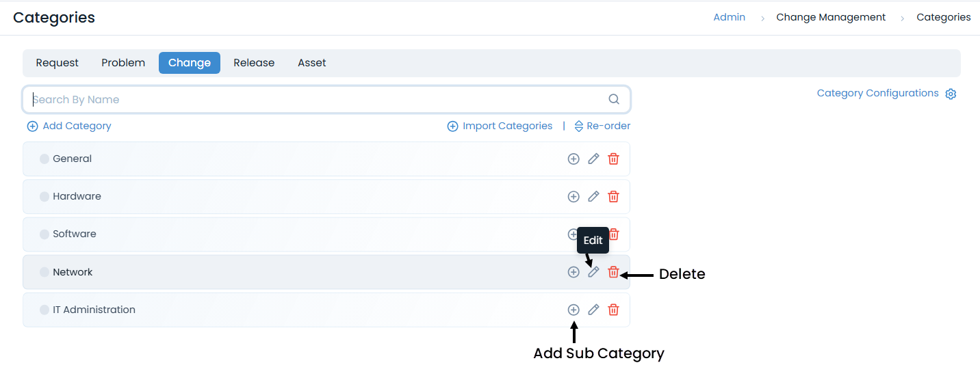
Task: Click the Add Category link
Action: [x=69, y=126]
